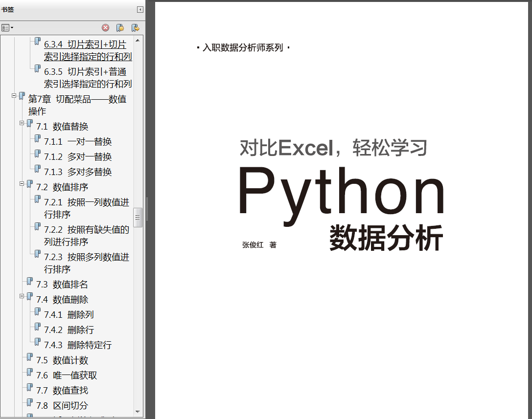
Task: Go to 7.5 数值计数 bookmark
Action: tap(62, 360)
